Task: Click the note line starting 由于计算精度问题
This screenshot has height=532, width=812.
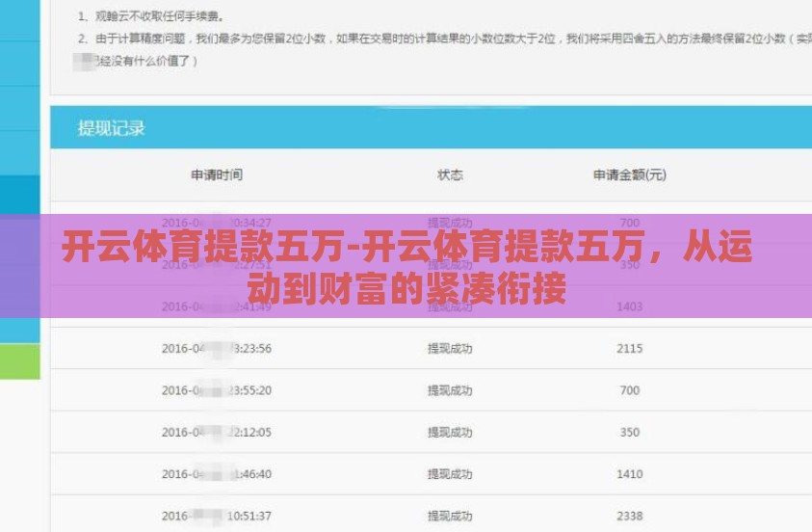Action: pos(444,39)
